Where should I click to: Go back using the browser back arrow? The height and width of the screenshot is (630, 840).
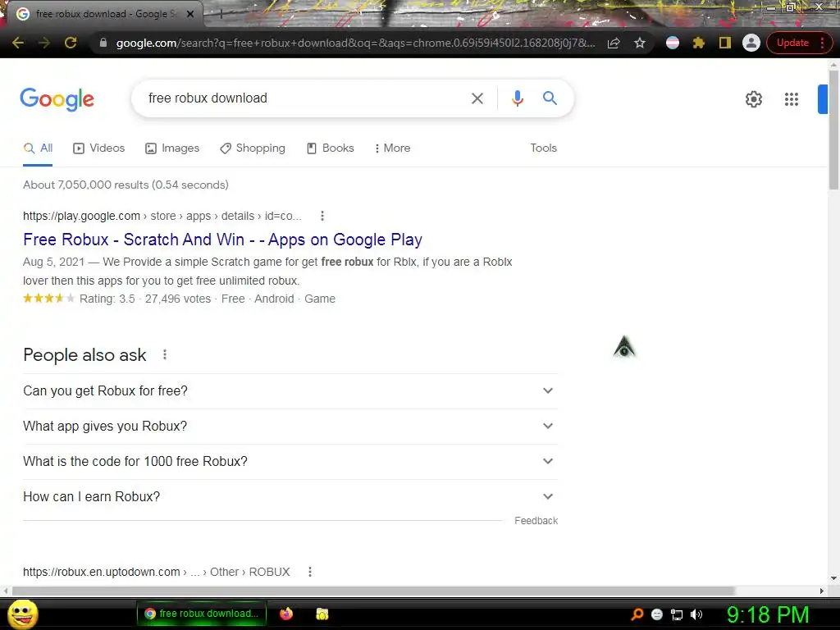pyautogui.click(x=18, y=43)
